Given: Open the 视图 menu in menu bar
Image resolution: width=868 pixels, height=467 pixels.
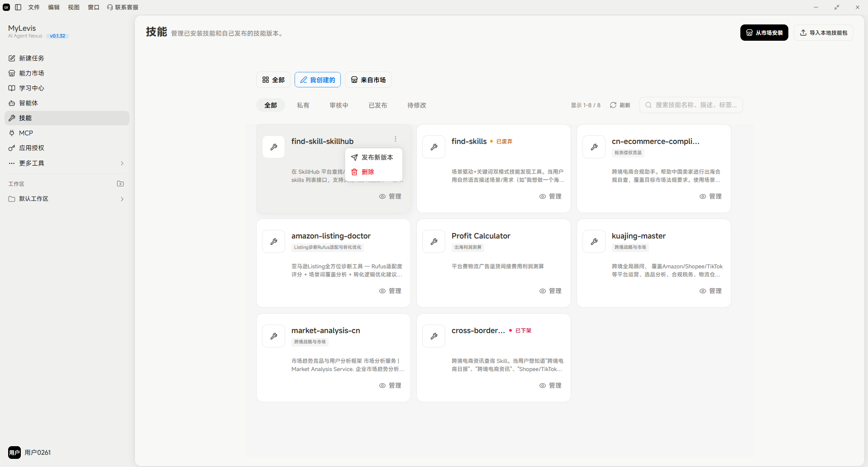Looking at the screenshot, I should click(x=74, y=7).
